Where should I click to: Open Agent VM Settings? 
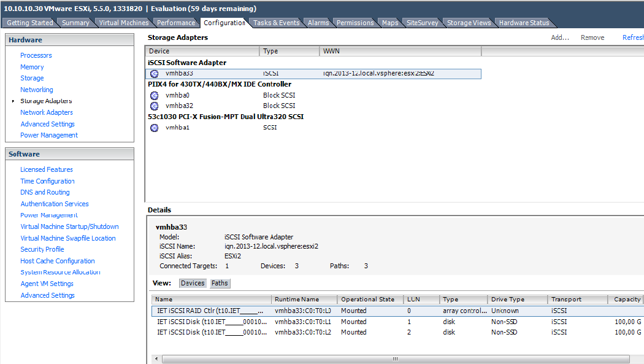coord(47,284)
